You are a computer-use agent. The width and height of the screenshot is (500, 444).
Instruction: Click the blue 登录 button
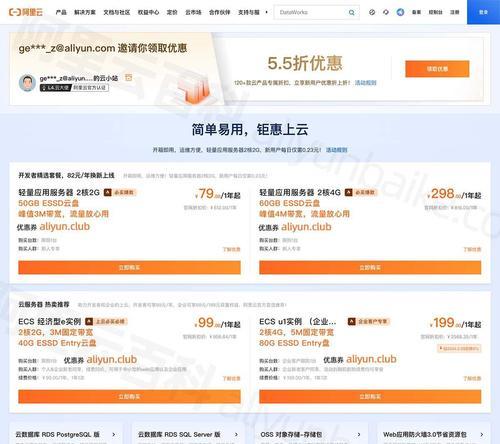click(x=483, y=12)
